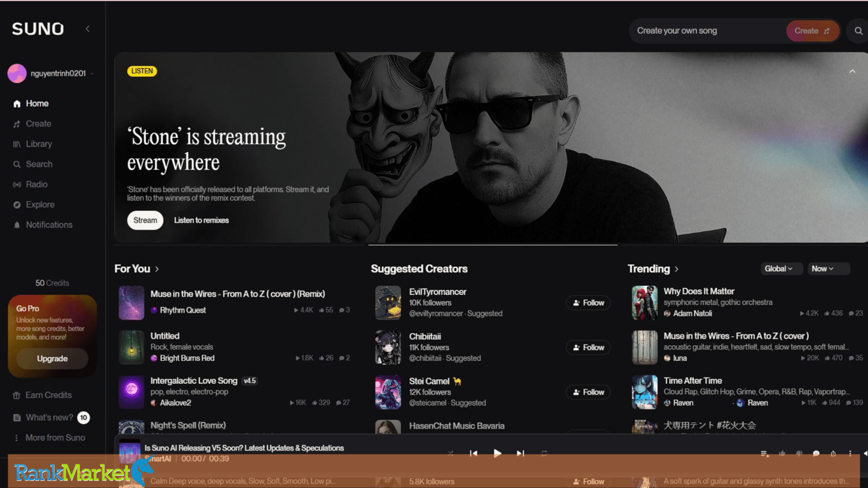Open the Why Does It Matter song thumbnail

coord(644,302)
